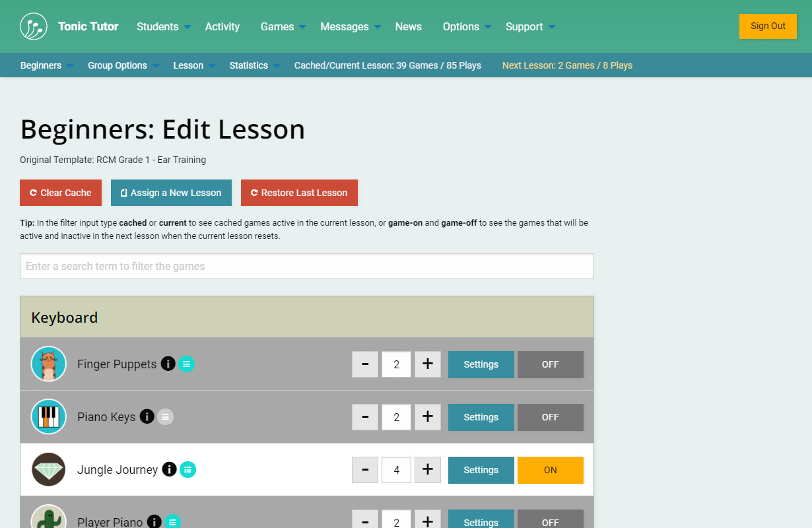Click the Tonic Tutor logo icon
812x528 pixels.
34,26
